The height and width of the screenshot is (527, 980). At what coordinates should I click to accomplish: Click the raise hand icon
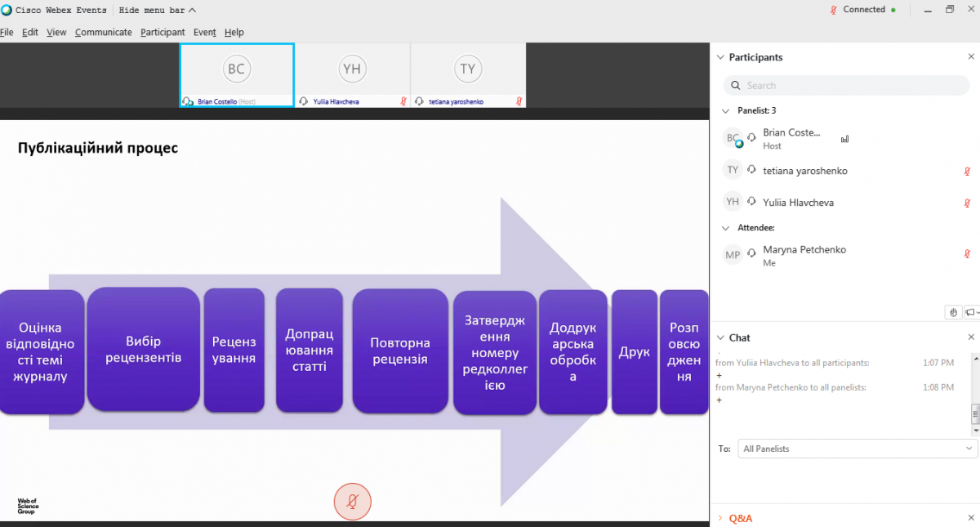coord(953,312)
